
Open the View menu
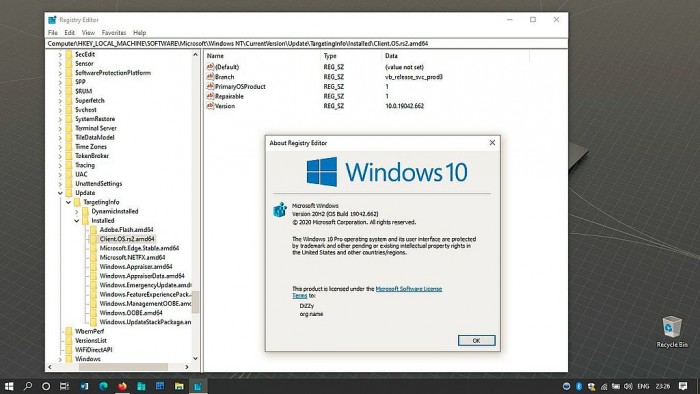tap(88, 33)
